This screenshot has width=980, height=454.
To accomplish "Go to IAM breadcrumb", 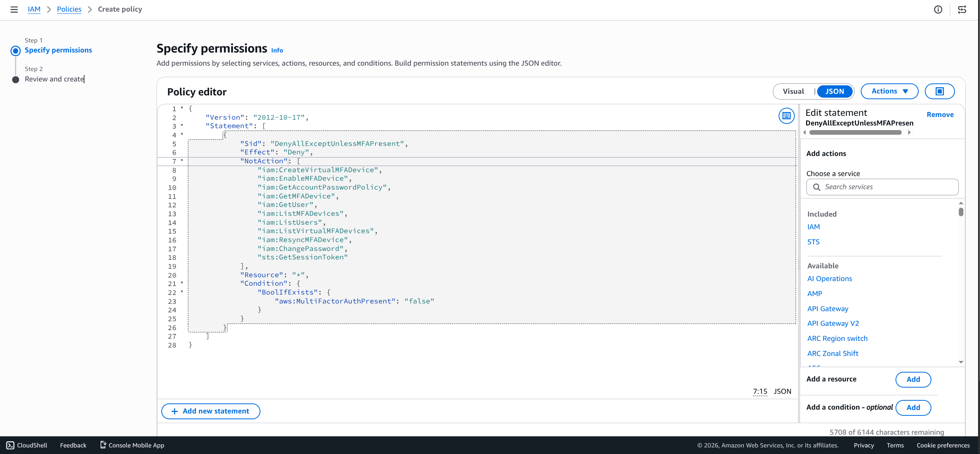I will [x=34, y=9].
